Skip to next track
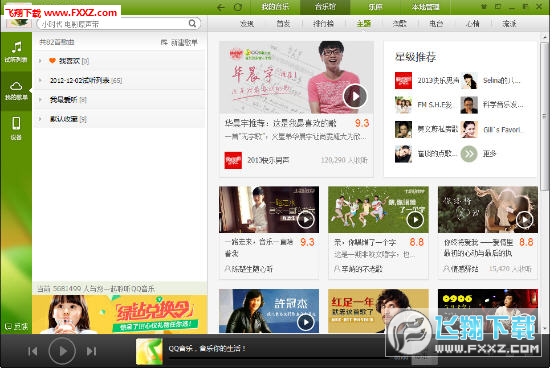This screenshot has height=368, width=552. pyautogui.click(x=92, y=351)
